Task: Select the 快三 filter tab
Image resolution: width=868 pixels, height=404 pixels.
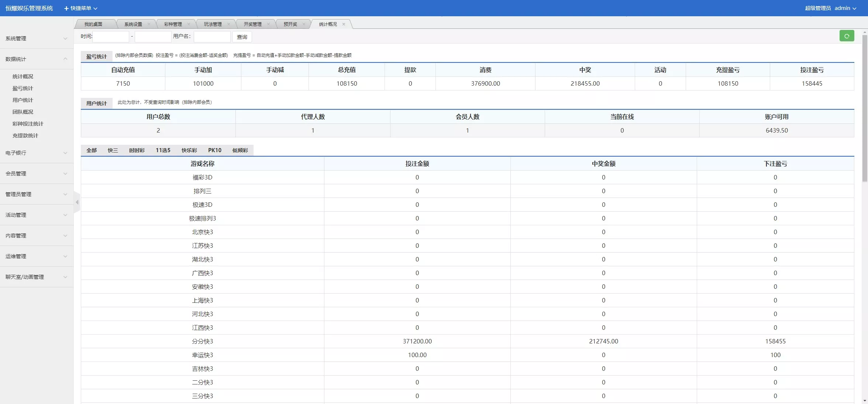Action: (x=113, y=150)
